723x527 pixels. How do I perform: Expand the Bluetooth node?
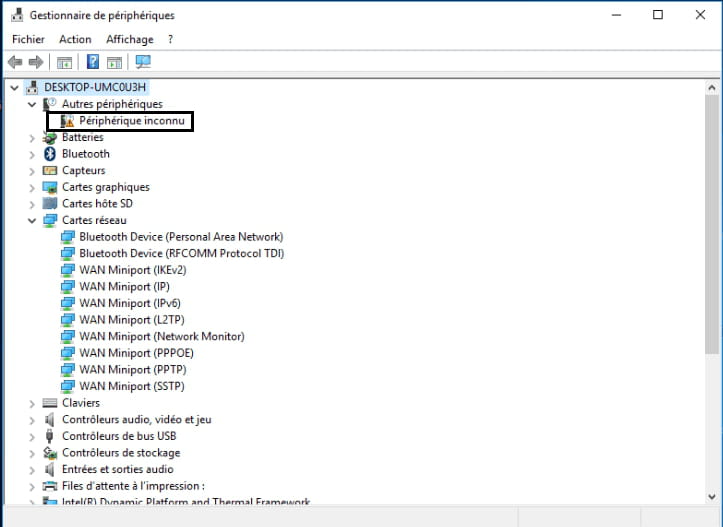coord(32,154)
